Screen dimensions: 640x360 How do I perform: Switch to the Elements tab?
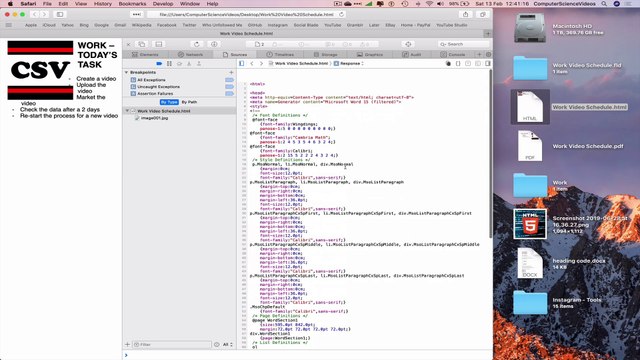(145, 54)
